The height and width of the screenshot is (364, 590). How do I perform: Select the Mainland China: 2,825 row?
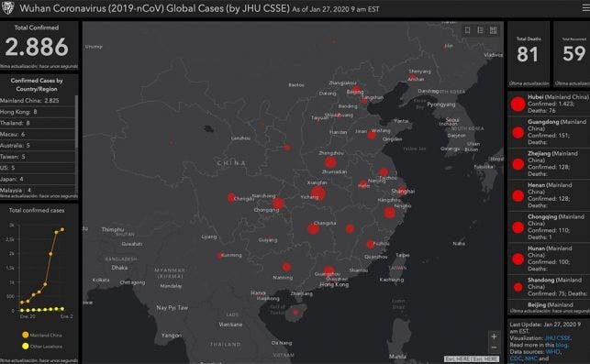(x=38, y=101)
